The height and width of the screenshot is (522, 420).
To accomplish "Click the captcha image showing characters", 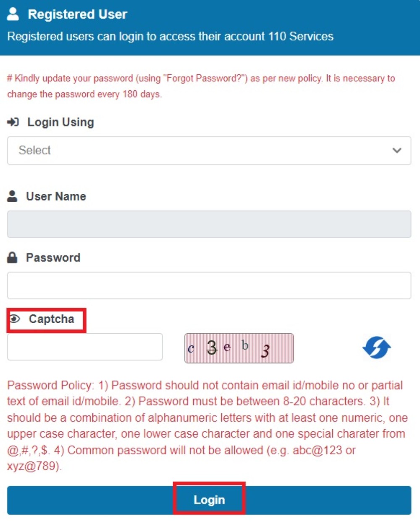I will tap(239, 348).
